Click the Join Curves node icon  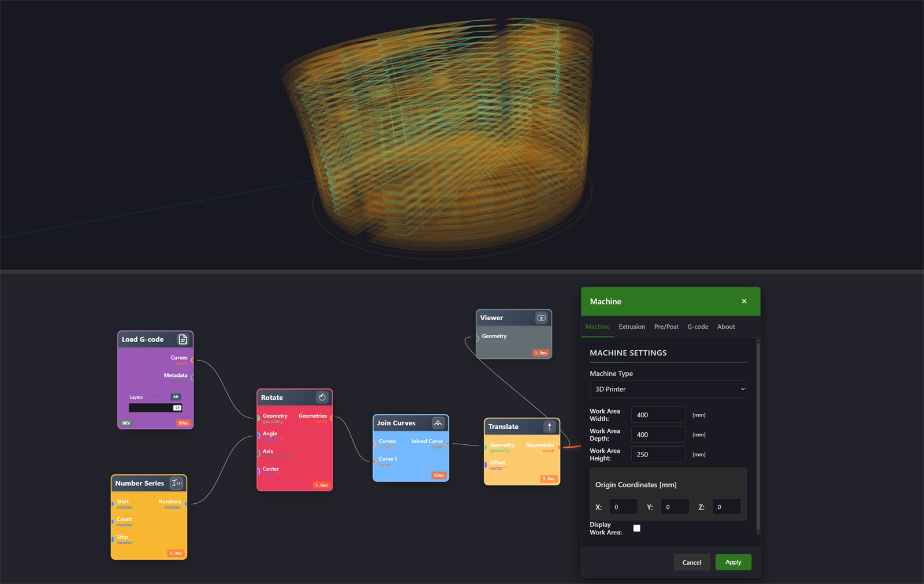coord(438,423)
